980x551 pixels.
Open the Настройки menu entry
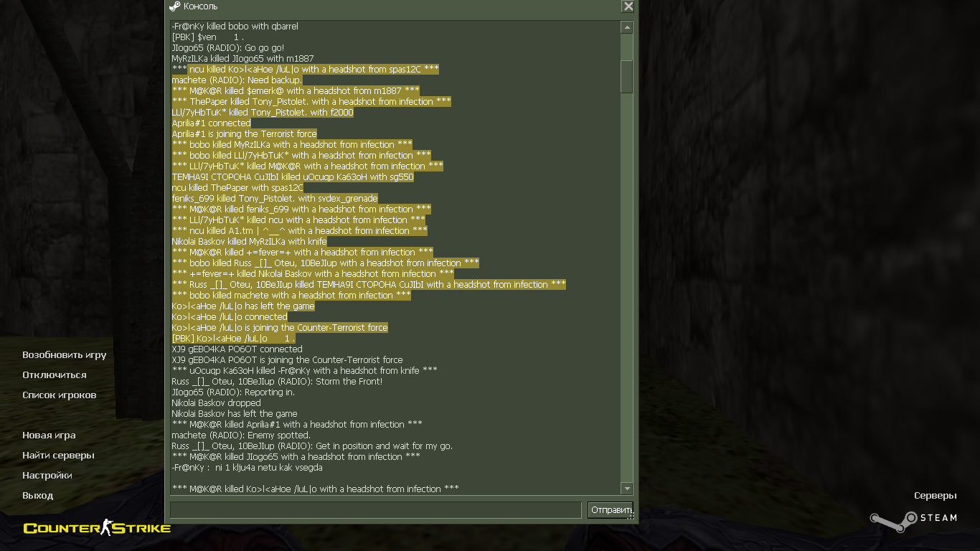47,476
